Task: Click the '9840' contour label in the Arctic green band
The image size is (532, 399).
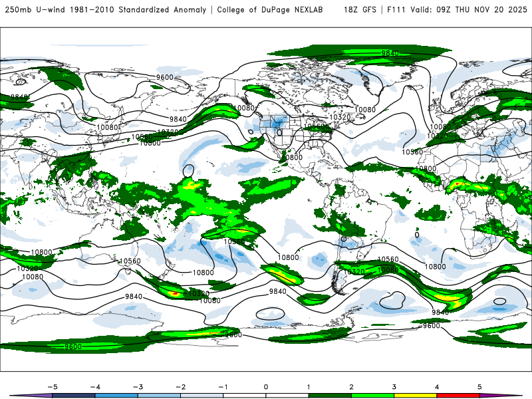Action: 390,53
